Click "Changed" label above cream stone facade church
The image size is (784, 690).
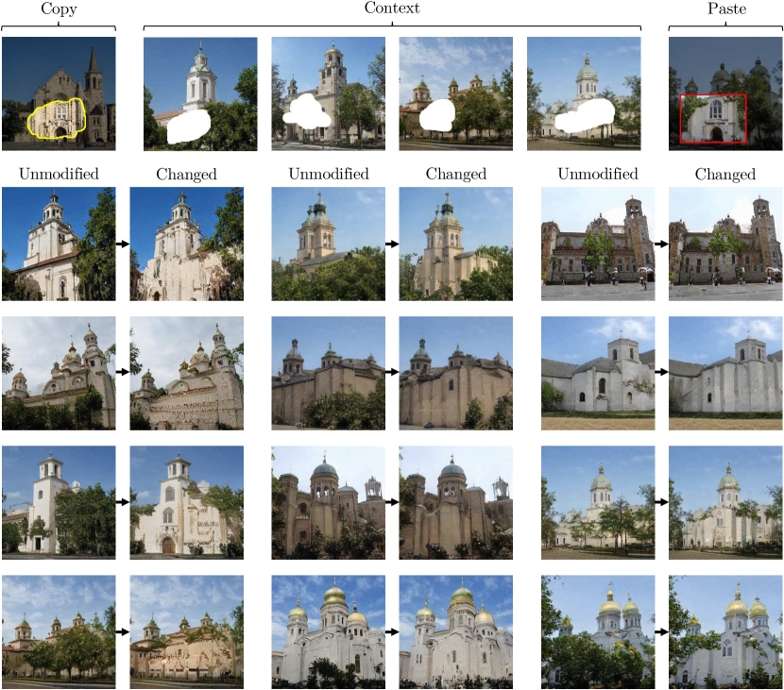(186, 175)
